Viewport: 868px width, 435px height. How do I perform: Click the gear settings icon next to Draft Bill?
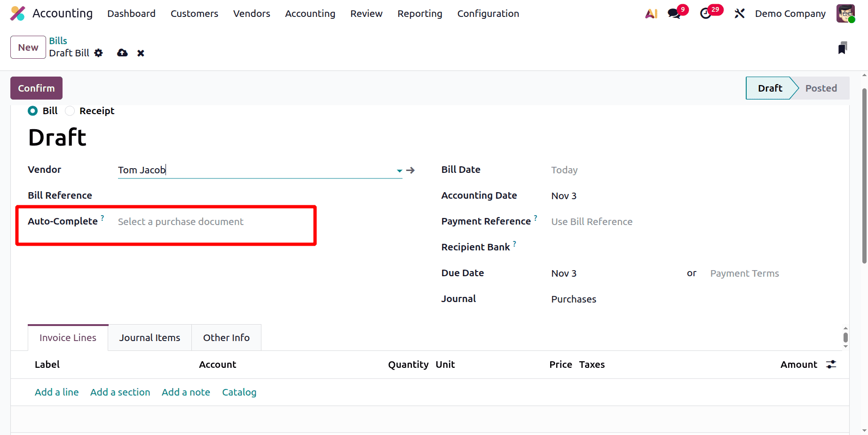tap(99, 53)
